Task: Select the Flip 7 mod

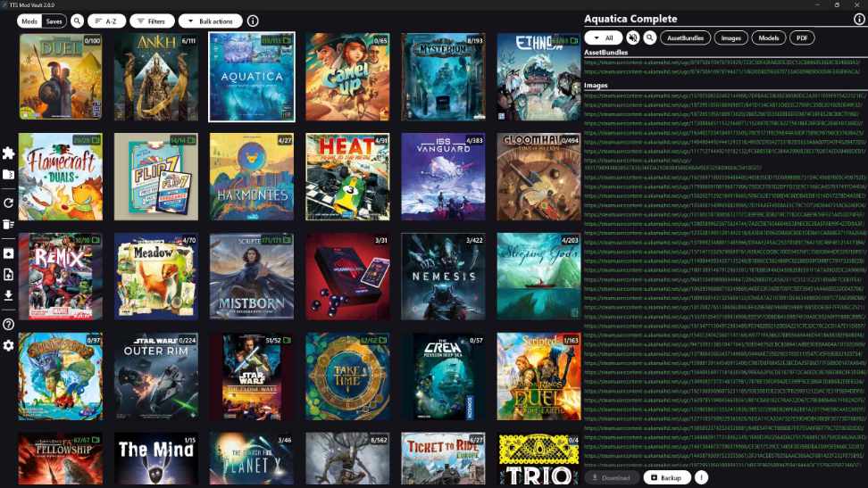Action: click(x=156, y=177)
